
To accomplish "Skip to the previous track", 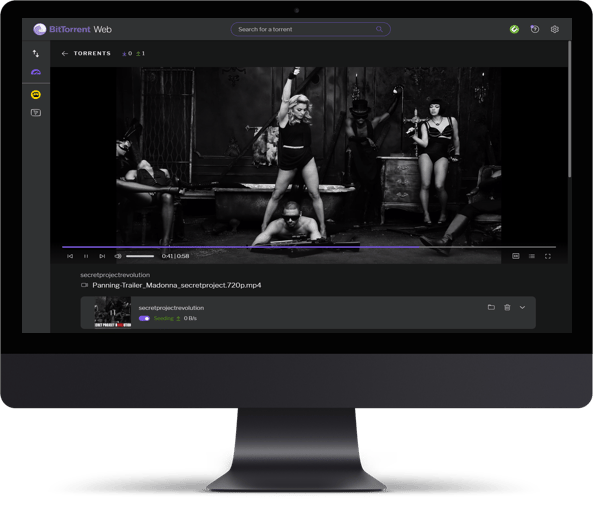I will [70, 256].
